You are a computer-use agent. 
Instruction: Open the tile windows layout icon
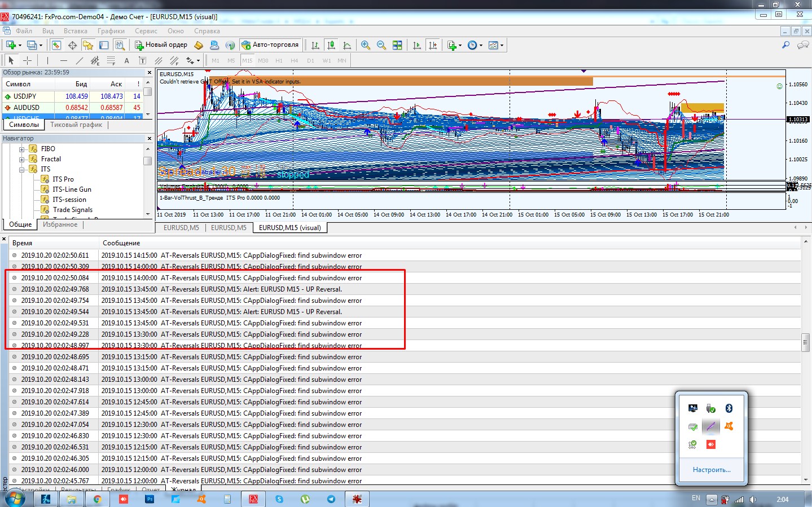point(397,45)
